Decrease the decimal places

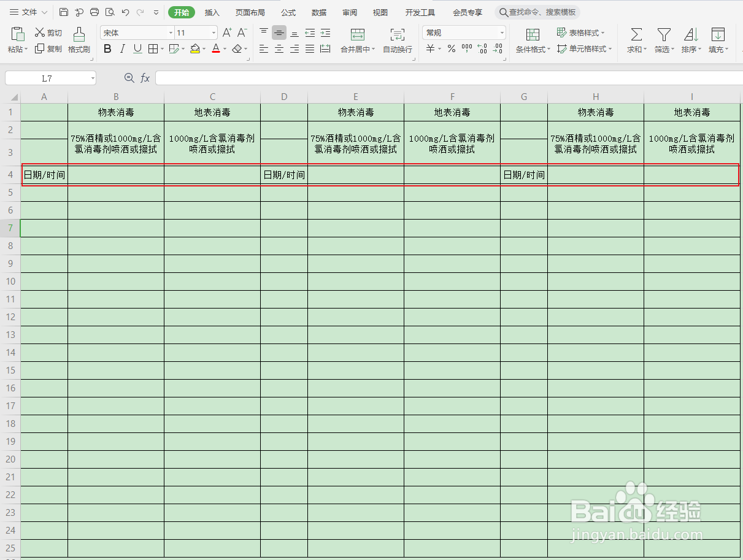pyautogui.click(x=498, y=49)
